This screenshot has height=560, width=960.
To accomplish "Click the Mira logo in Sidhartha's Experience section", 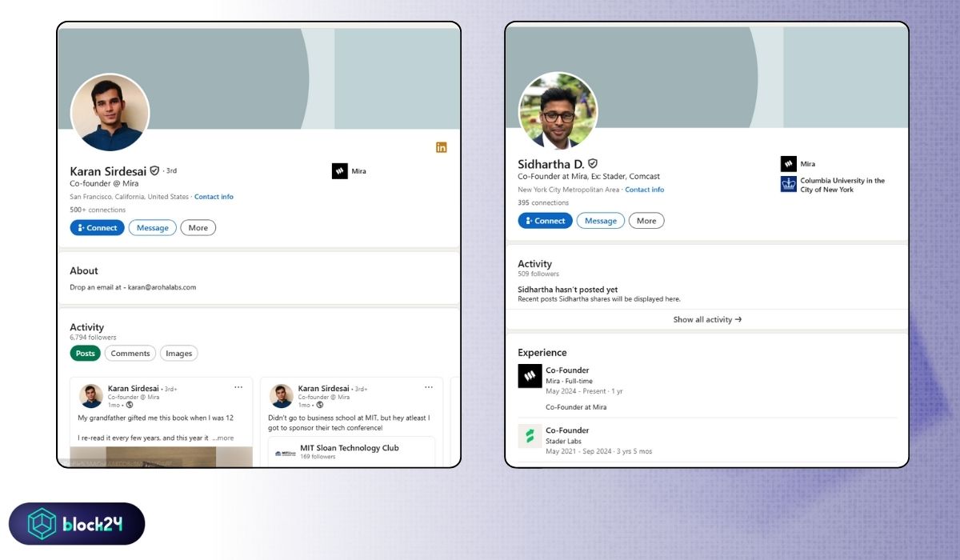I will point(530,376).
